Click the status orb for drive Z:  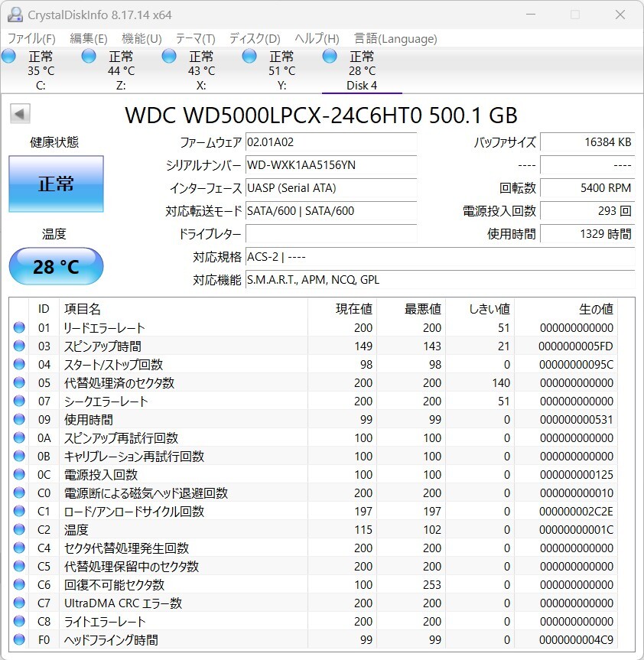(89, 56)
